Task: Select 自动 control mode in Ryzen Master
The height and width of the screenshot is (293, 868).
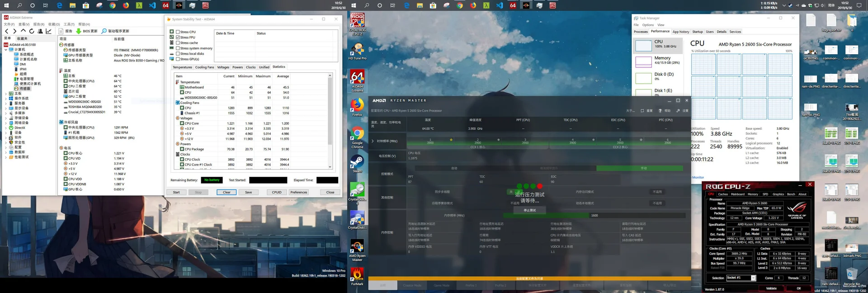Action: click(x=454, y=168)
